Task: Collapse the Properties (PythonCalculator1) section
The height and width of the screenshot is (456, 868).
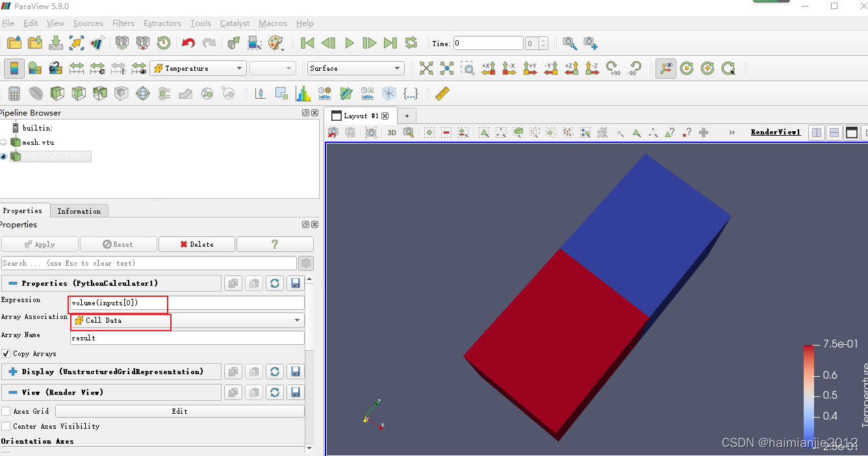Action: pos(13,283)
